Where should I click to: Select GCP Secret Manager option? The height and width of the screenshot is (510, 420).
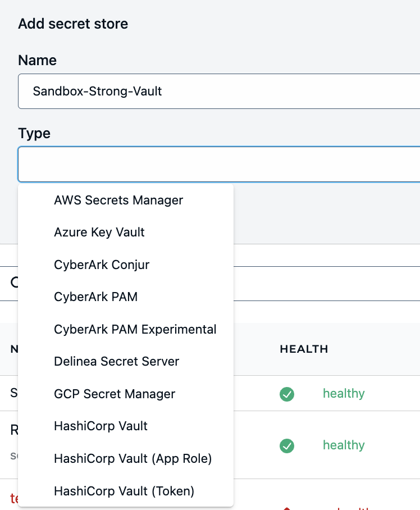point(115,394)
